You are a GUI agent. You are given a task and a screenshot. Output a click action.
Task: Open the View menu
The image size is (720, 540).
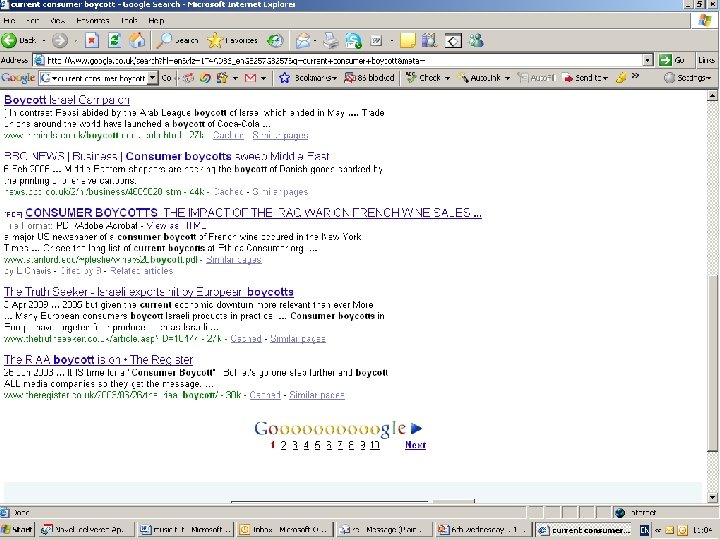[x=57, y=21]
